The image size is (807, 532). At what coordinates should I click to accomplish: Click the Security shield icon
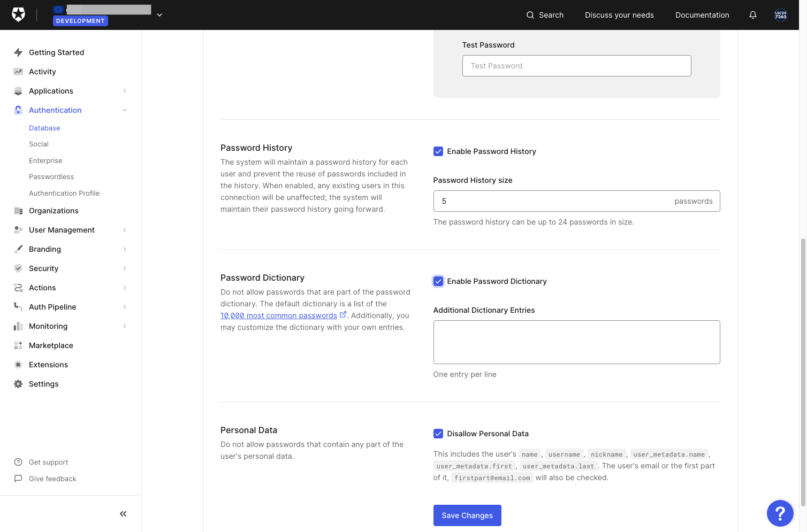point(18,268)
